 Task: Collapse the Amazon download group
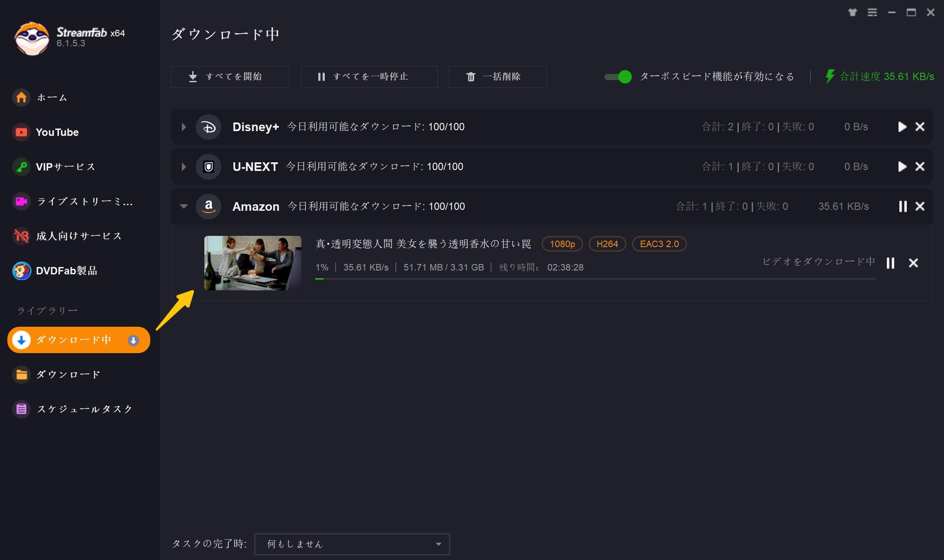pyautogui.click(x=184, y=206)
